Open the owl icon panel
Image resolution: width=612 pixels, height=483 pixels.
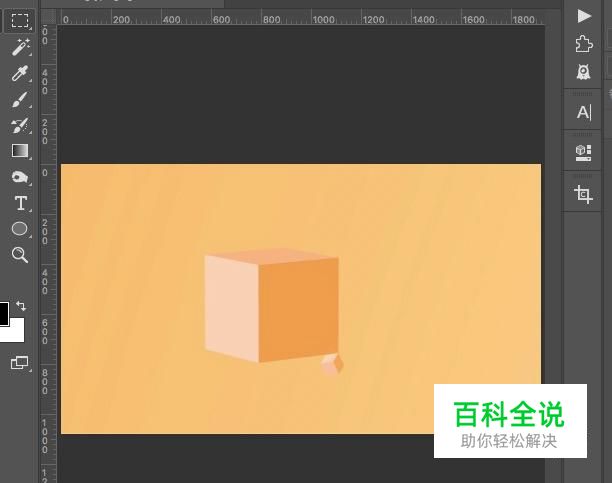coord(584,72)
